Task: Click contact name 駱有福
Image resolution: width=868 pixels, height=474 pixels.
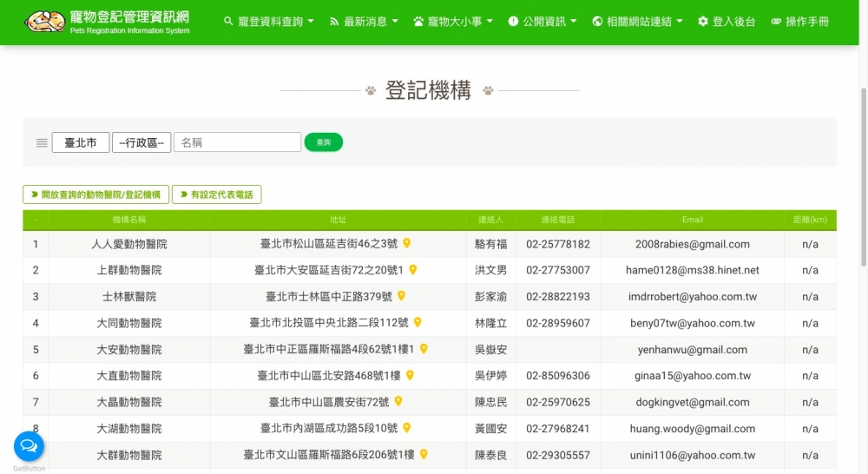Action: [491, 244]
